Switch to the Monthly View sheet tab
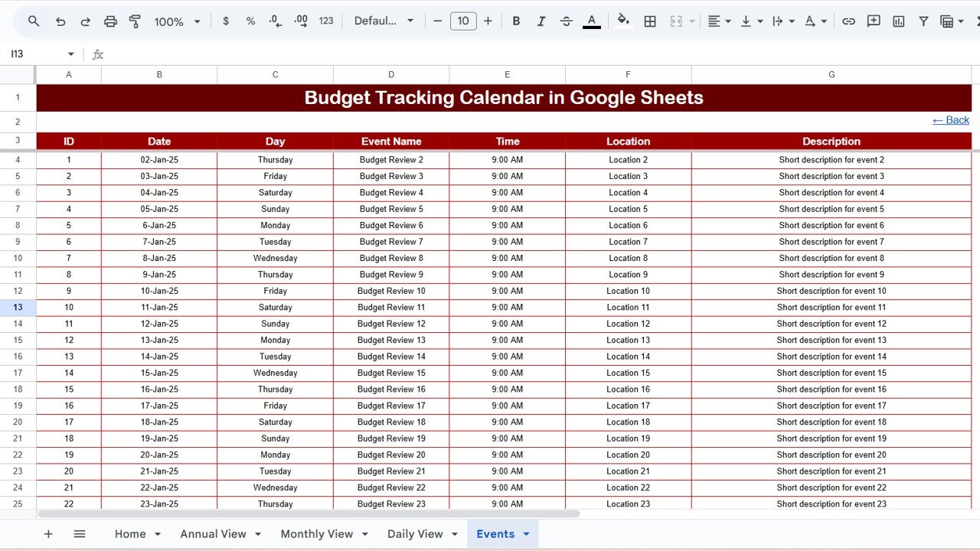The image size is (980, 551). (317, 534)
